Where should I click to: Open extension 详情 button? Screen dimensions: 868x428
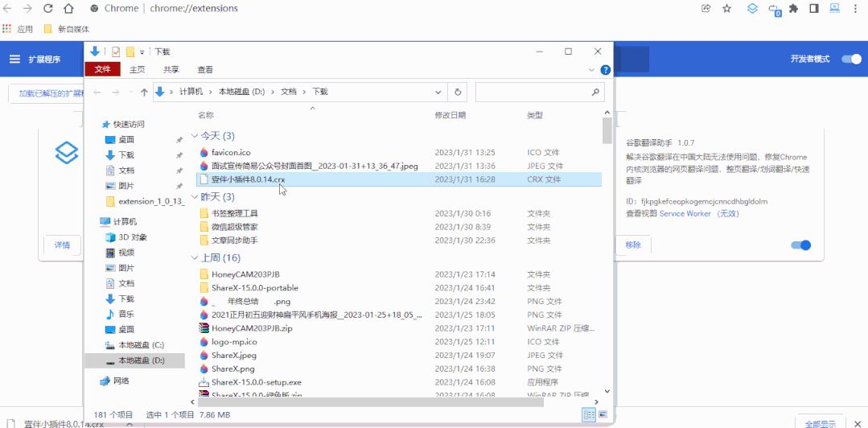point(62,245)
